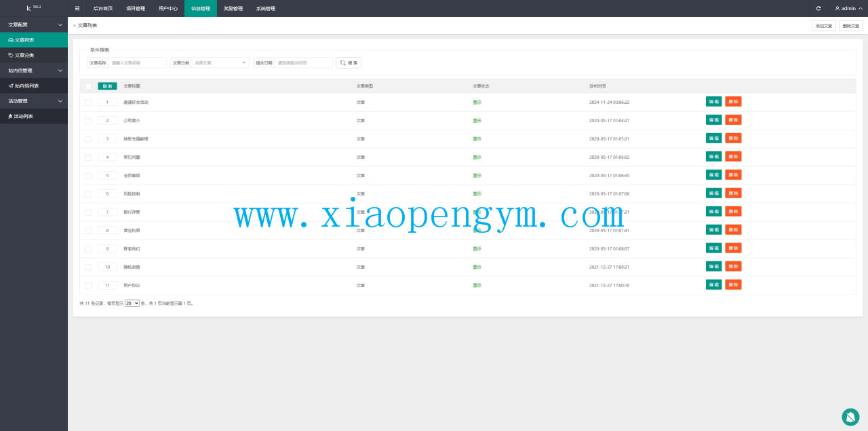Open 文章列表 in the sidebar
868x431 pixels.
click(x=34, y=40)
